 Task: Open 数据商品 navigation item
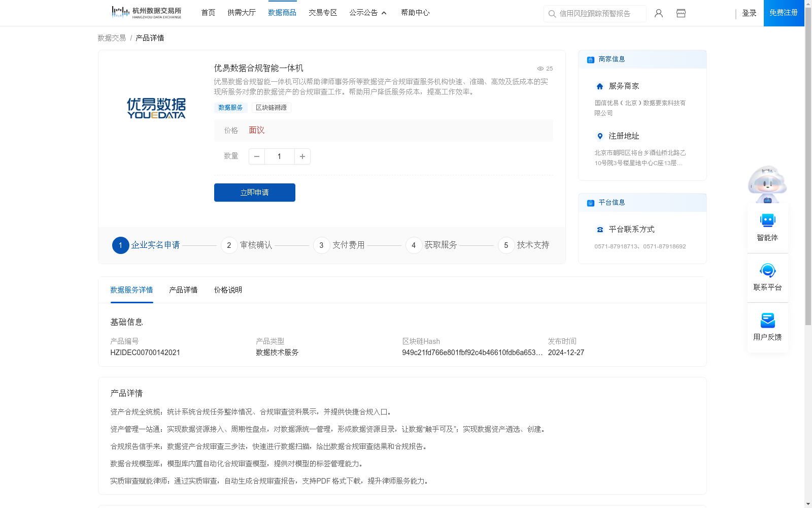[x=282, y=13]
